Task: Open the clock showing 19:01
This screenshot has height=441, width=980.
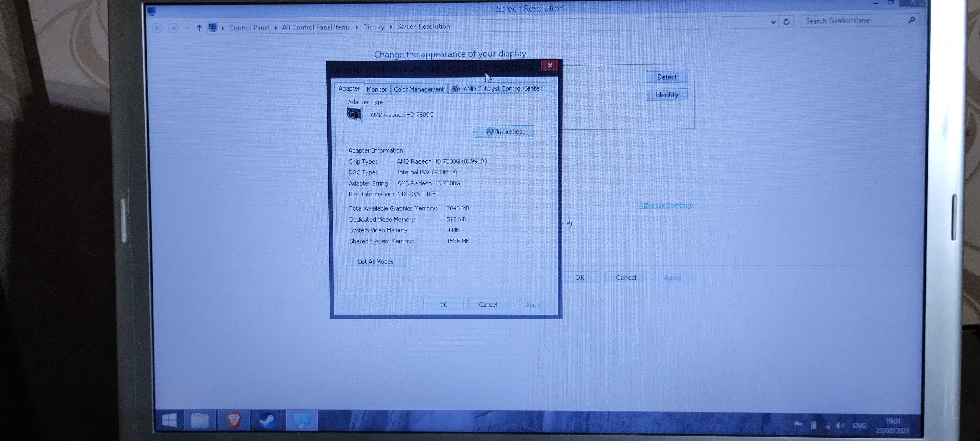Action: (893, 421)
